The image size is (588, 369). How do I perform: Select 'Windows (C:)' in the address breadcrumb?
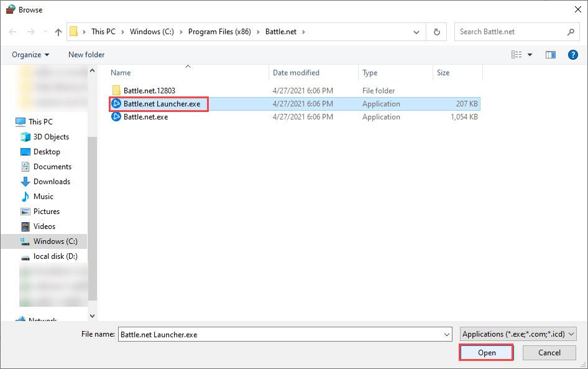pos(152,32)
